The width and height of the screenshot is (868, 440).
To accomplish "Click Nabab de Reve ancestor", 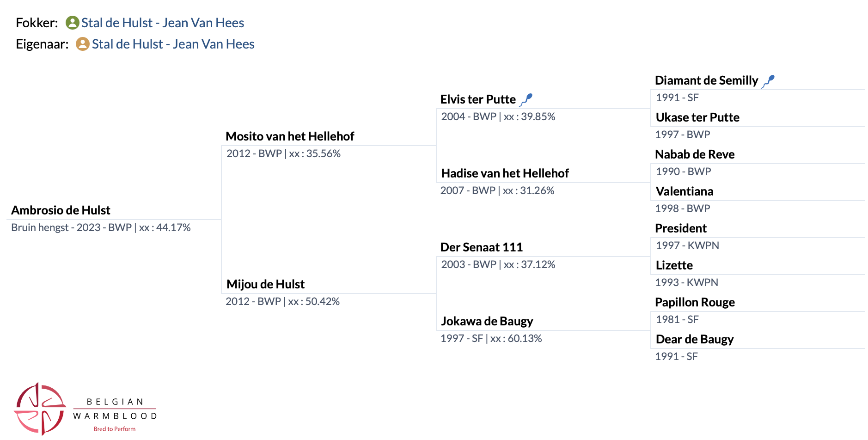I will tap(695, 155).
